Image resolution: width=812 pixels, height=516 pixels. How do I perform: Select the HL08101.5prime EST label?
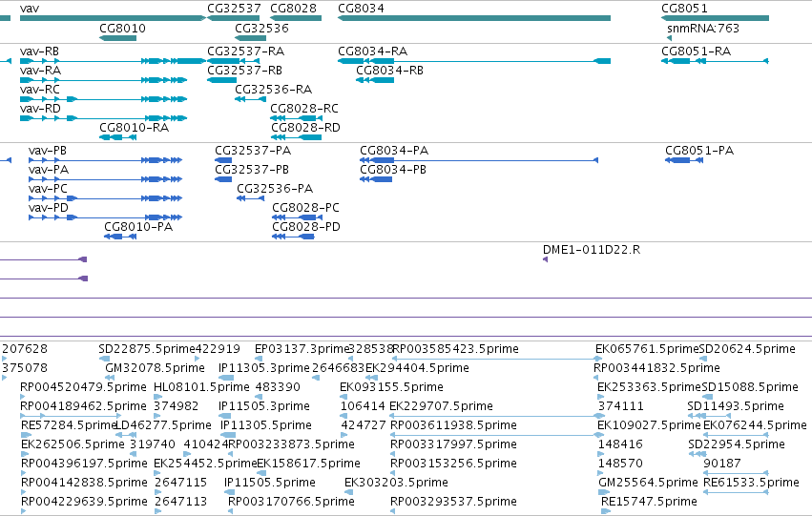[x=202, y=387]
